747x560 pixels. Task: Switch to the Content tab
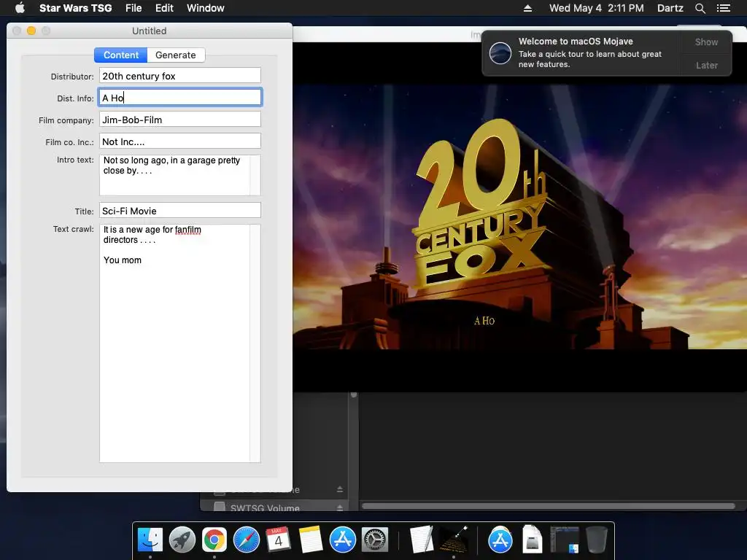121,55
